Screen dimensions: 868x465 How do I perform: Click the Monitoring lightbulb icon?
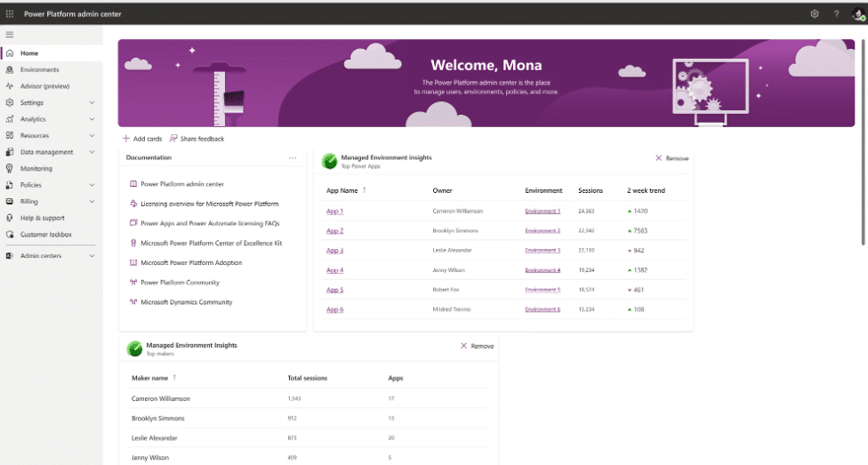10,168
